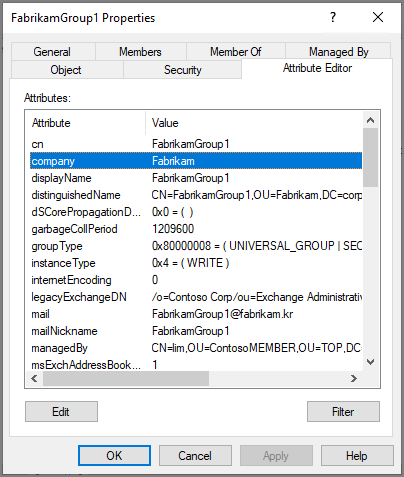
Task: Open the Filter button menu
Action: click(x=343, y=412)
